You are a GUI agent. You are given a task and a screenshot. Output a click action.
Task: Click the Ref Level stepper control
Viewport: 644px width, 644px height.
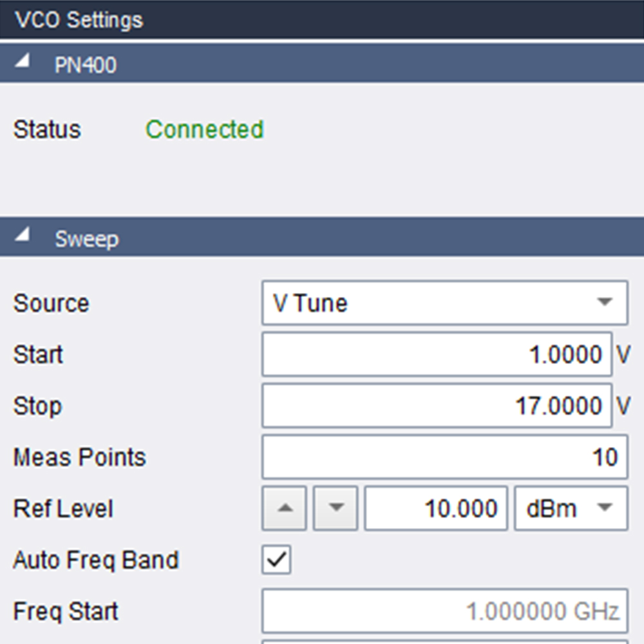click(309, 508)
